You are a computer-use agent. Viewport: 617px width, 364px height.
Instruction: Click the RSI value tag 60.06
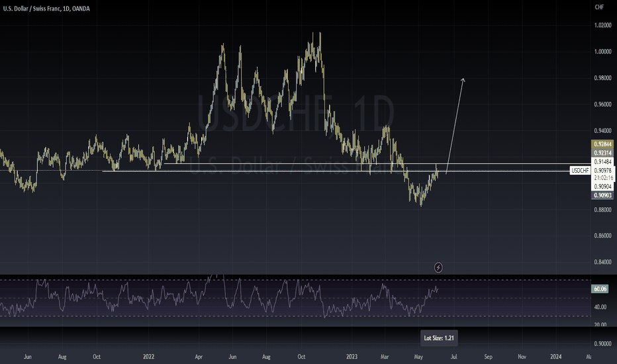click(x=600, y=289)
